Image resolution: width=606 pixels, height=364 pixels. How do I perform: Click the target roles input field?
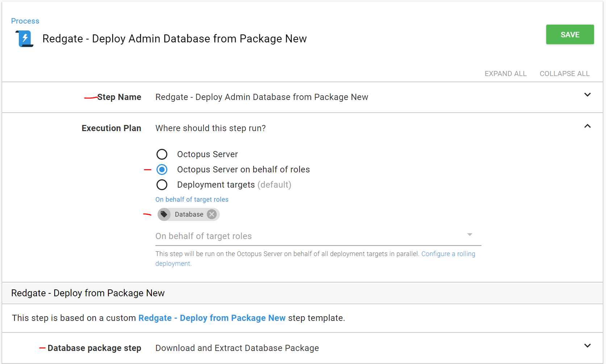point(308,236)
